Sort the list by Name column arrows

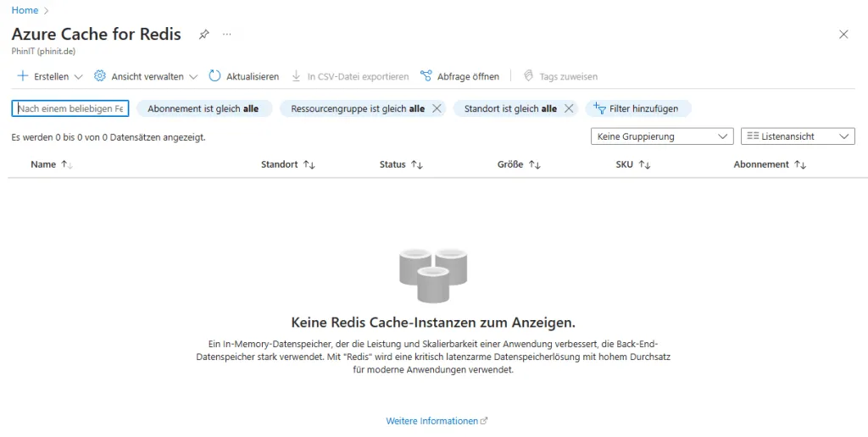click(67, 164)
